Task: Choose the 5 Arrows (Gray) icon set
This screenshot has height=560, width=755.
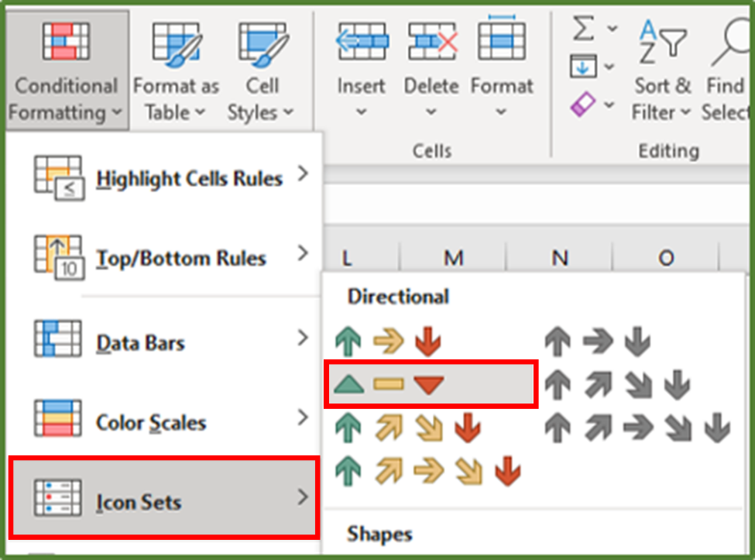Action: pos(637,427)
